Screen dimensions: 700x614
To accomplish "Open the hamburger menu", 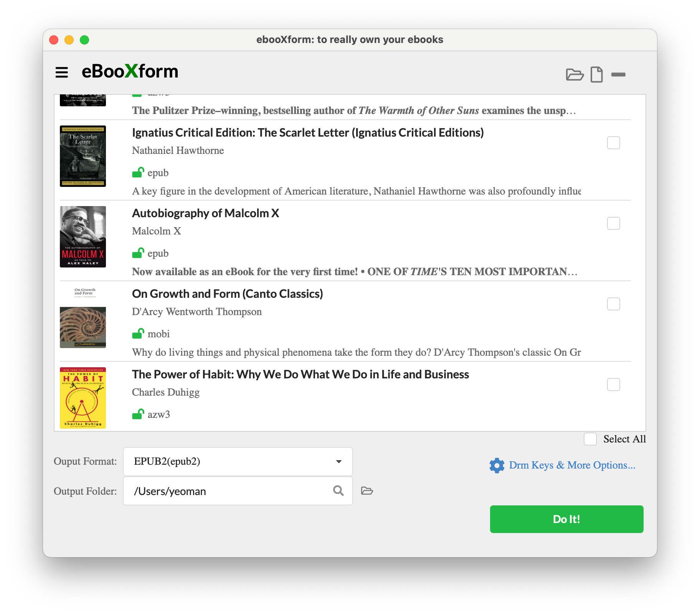I will (61, 72).
